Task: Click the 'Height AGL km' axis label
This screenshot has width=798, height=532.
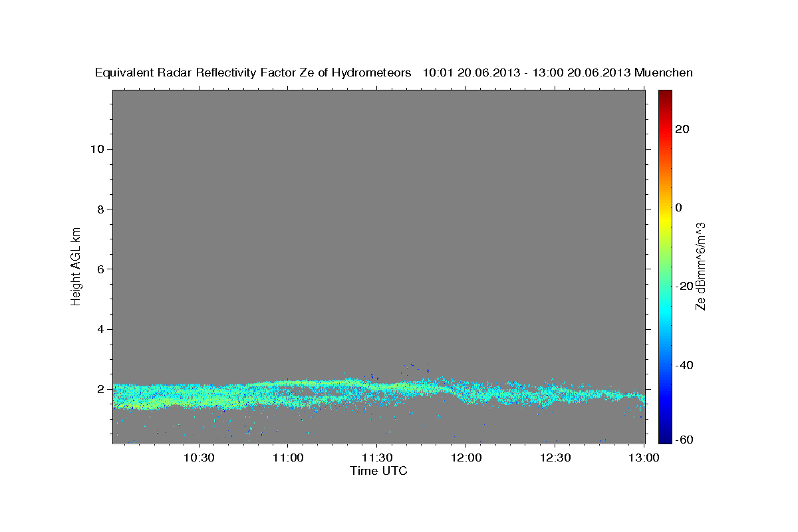Action: click(x=76, y=265)
